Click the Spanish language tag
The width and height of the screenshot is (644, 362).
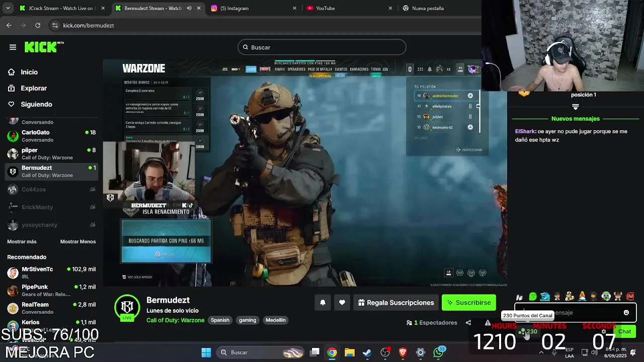(220, 320)
